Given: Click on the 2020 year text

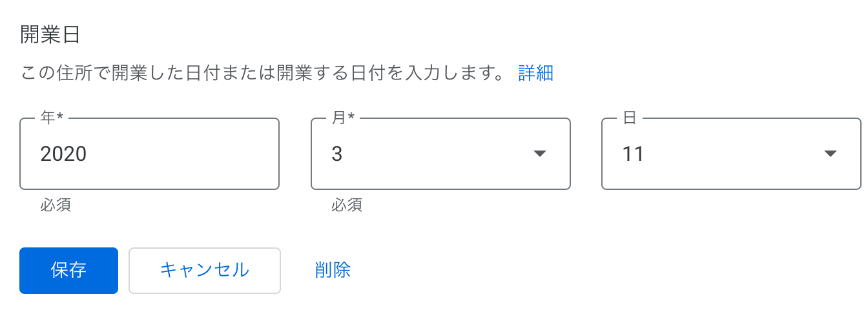Looking at the screenshot, I should [63, 154].
